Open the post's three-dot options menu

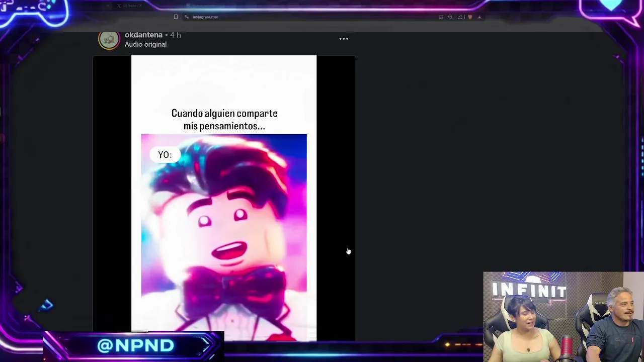(x=344, y=39)
